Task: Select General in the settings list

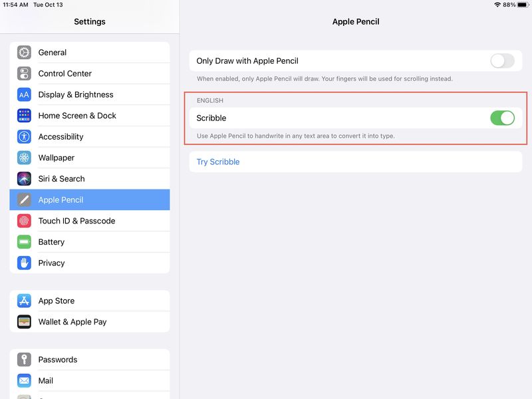Action: pyautogui.click(x=90, y=53)
